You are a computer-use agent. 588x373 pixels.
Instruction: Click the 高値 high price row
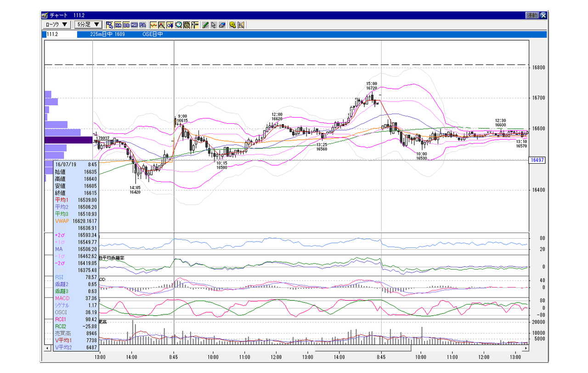76,179
